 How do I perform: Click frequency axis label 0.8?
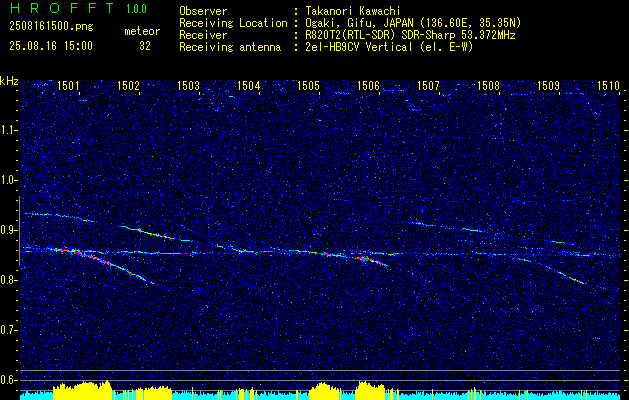click(9, 280)
